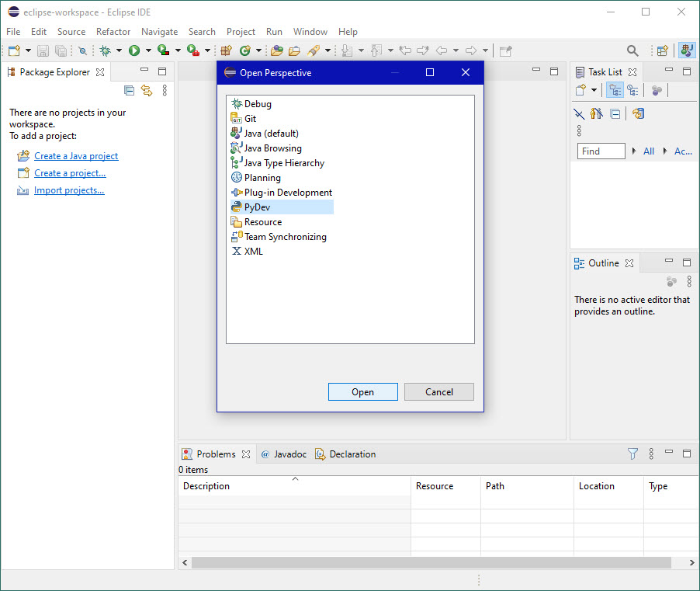This screenshot has width=700, height=591.
Task: Expand the All working set selector arrow
Action: coord(634,151)
